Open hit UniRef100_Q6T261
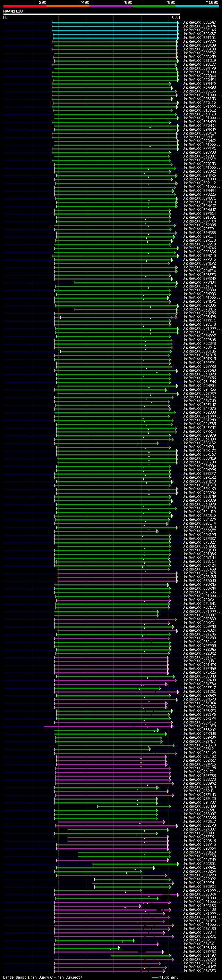 coord(199,691)
